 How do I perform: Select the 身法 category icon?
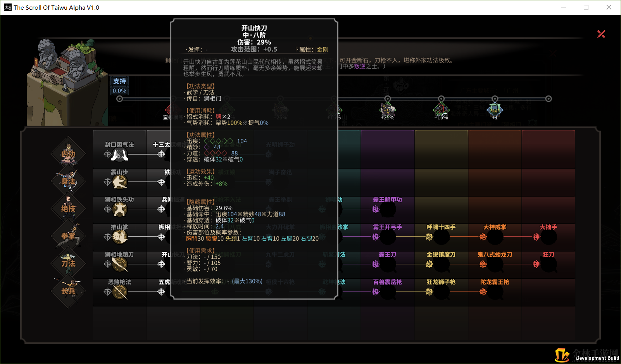[x=68, y=181]
